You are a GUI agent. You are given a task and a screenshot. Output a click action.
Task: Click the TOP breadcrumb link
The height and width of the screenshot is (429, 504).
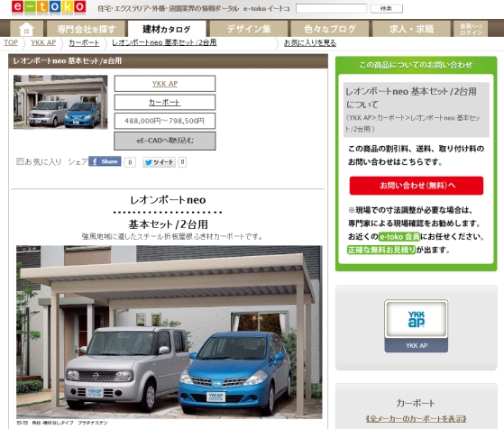[11, 42]
